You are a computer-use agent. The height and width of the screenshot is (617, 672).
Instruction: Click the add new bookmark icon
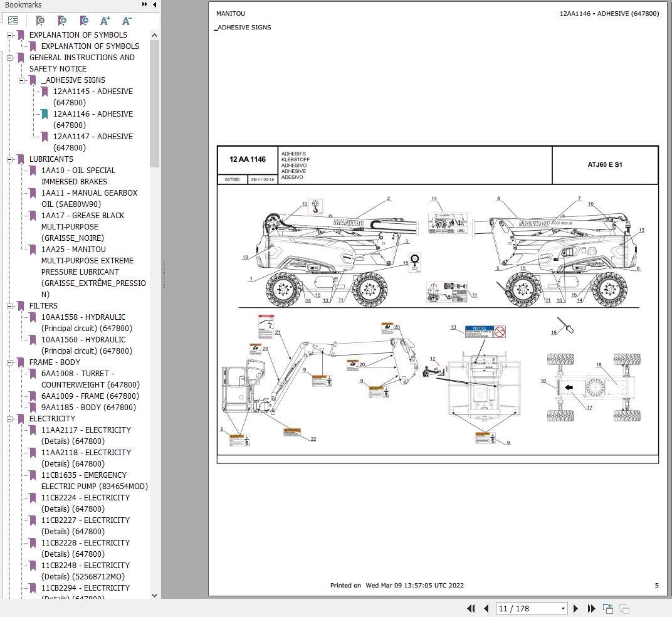tap(61, 21)
